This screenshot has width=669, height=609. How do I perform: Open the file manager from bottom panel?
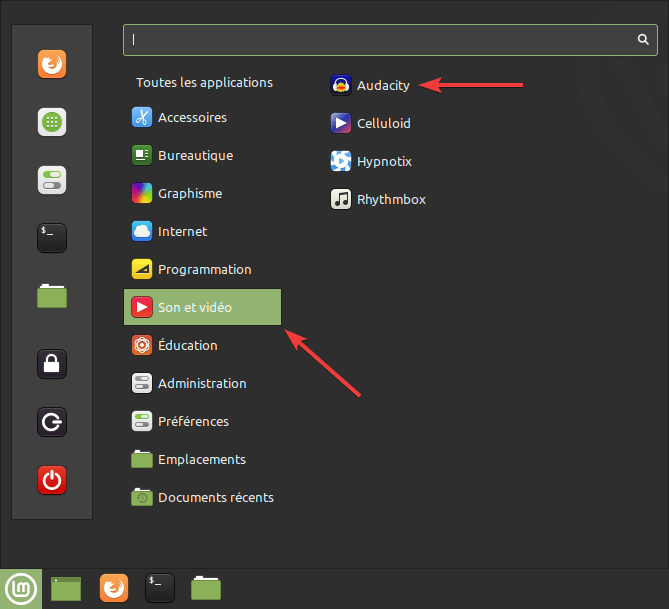[206, 588]
